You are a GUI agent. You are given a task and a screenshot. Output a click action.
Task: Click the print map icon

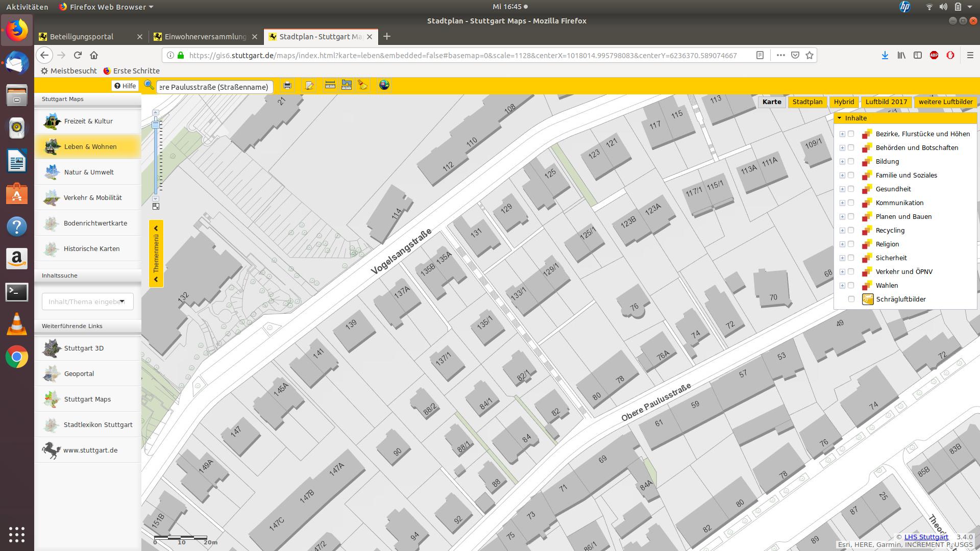coord(287,86)
